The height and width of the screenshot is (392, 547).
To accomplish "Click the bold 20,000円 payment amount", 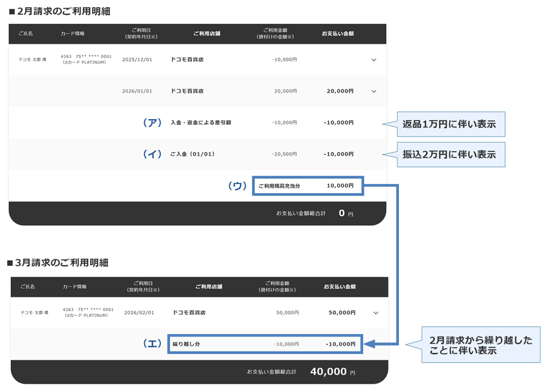I will (x=340, y=91).
